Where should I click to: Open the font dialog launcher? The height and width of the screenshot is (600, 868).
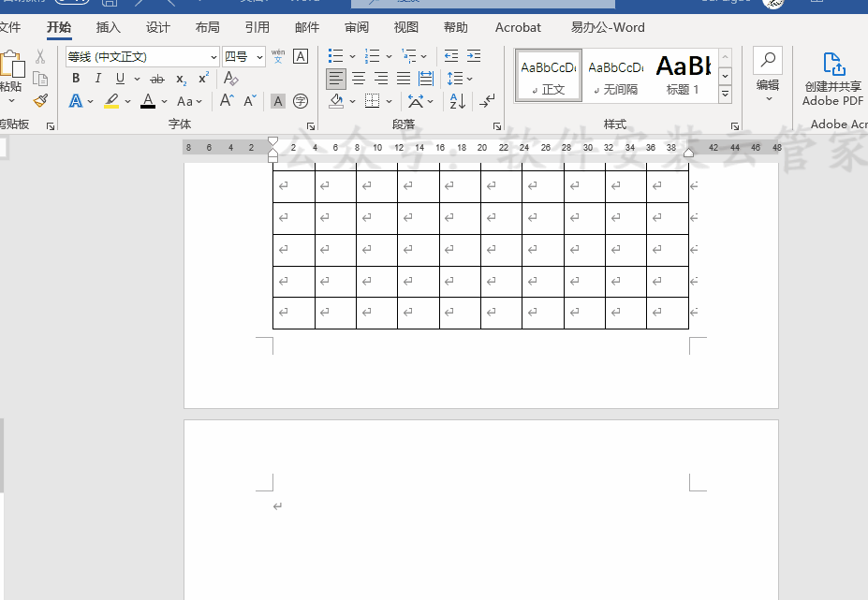(311, 126)
